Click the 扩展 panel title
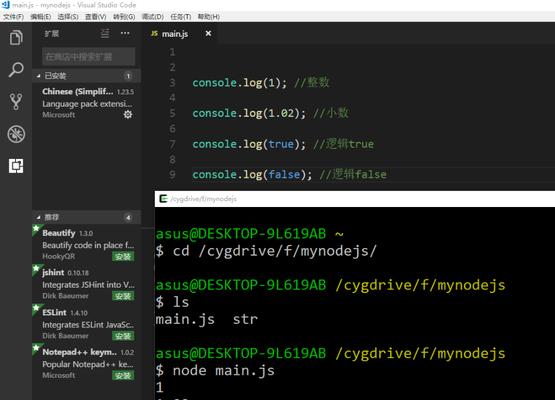This screenshot has width=555, height=400. [52, 34]
